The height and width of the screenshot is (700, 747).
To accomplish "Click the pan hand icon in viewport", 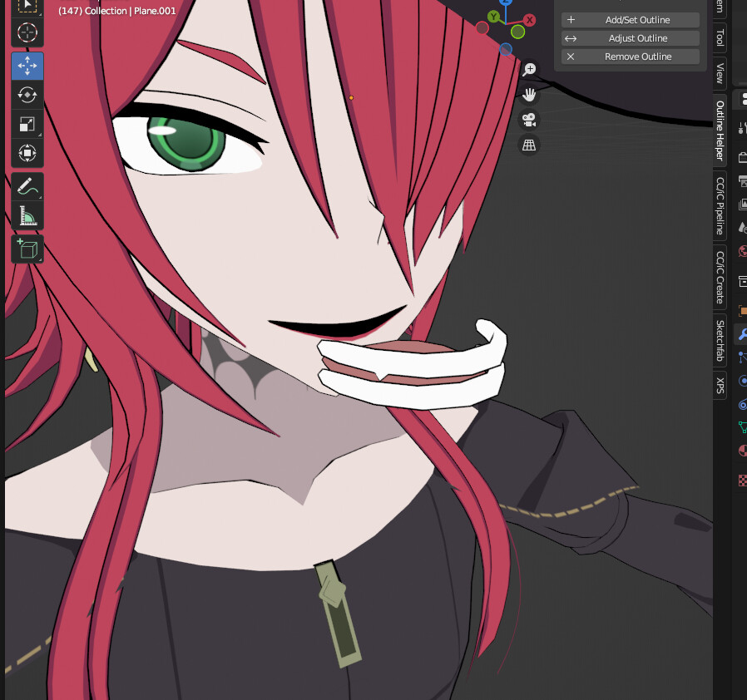I will point(529,95).
